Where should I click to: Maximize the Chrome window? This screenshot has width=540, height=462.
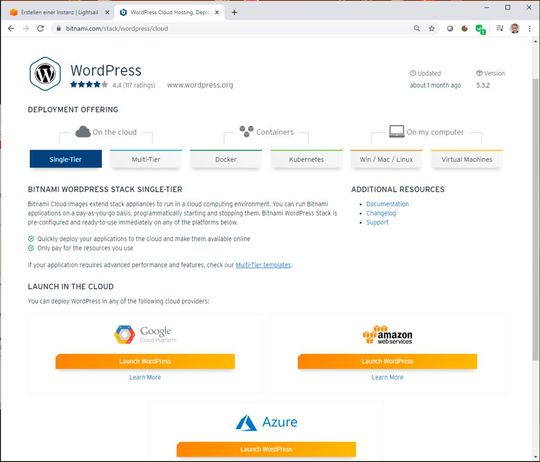508,7
